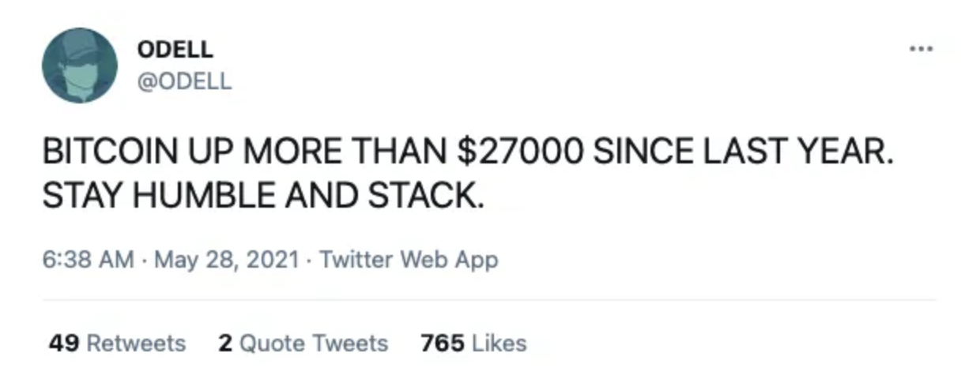Viewport: 980px width, 390px height.
Task: Click the number 49 in retweet stats
Action: click(x=62, y=343)
